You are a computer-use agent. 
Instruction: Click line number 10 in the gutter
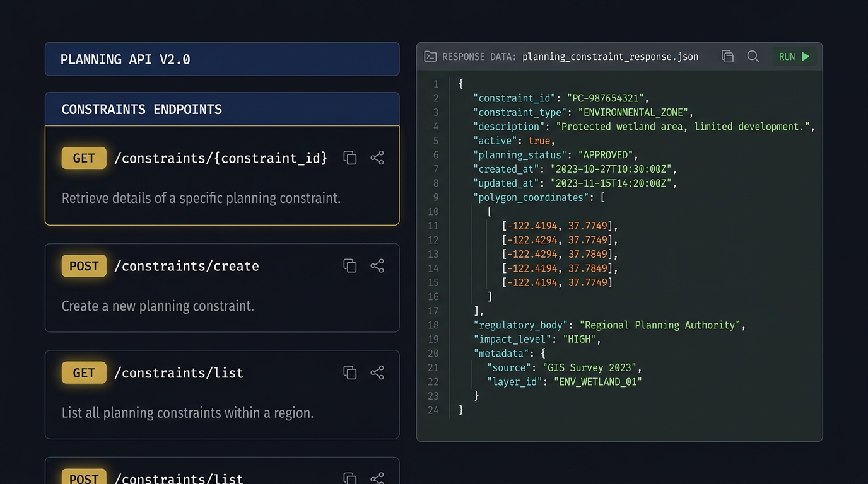433,212
